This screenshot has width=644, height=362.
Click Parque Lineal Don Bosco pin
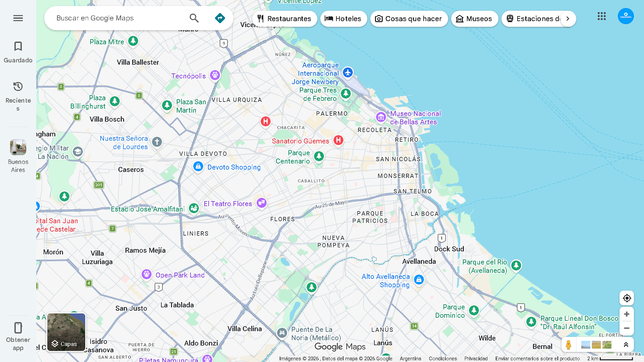tap(531, 322)
